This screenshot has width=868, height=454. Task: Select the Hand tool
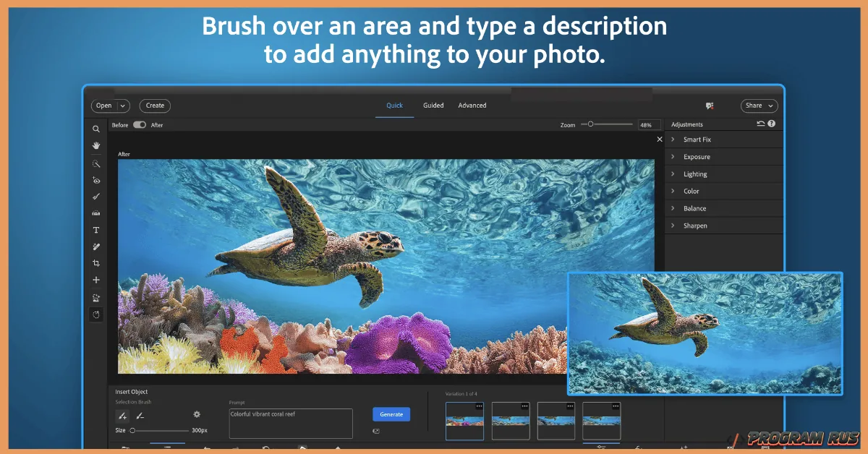pyautogui.click(x=96, y=146)
